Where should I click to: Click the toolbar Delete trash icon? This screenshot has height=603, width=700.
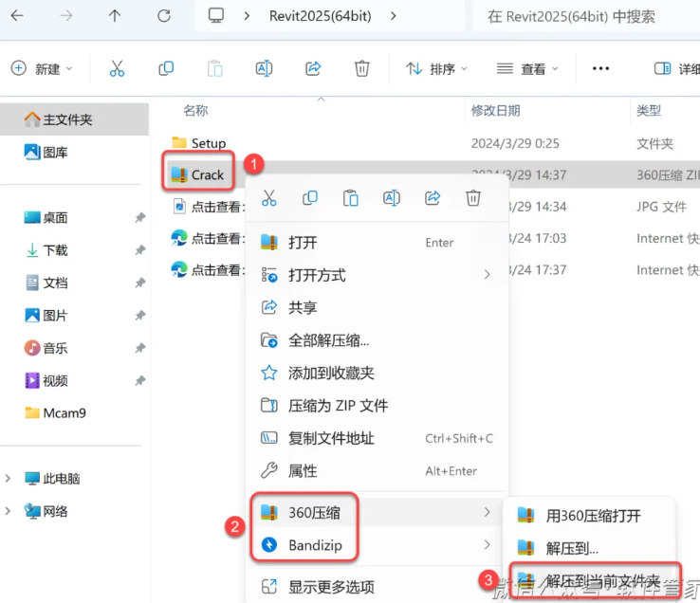[x=361, y=68]
